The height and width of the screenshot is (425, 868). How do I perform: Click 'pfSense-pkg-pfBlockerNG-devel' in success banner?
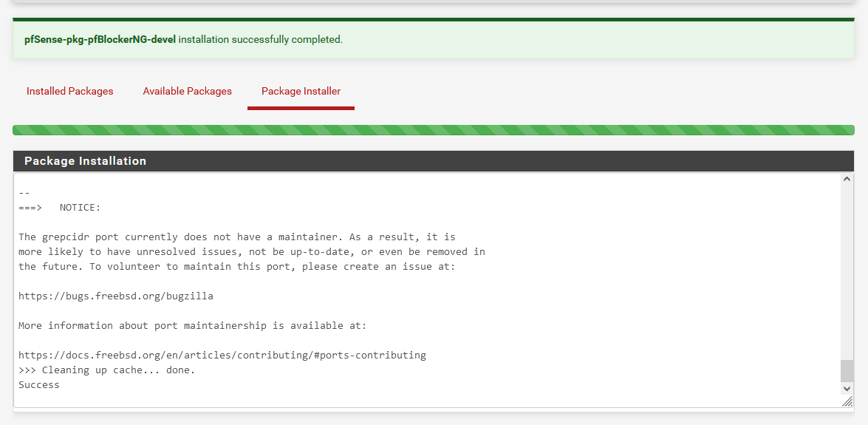click(100, 40)
